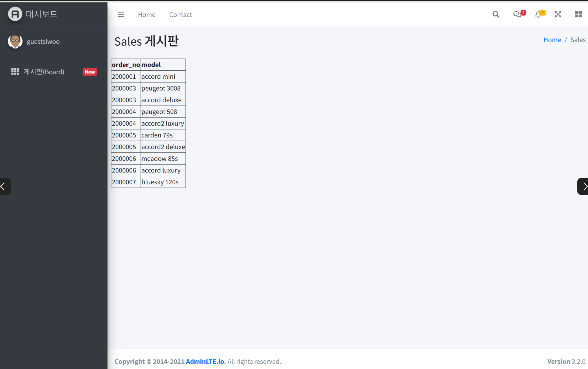Click the right chevron arrow at the screen edge
The width and height of the screenshot is (588, 369).
point(583,186)
